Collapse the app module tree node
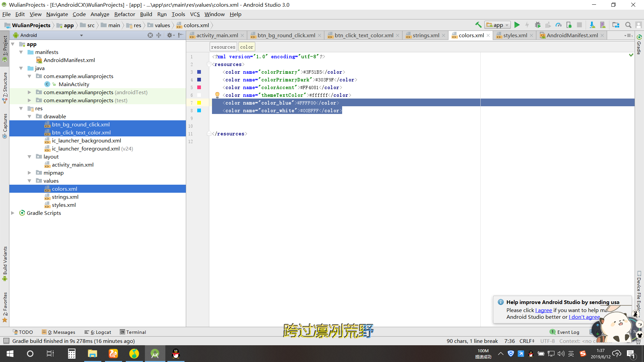 [x=13, y=44]
